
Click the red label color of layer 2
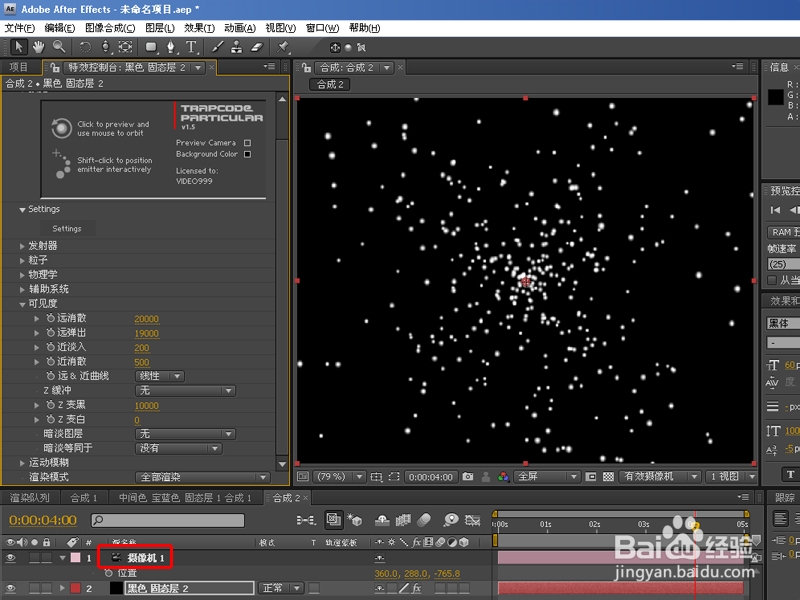click(76, 588)
